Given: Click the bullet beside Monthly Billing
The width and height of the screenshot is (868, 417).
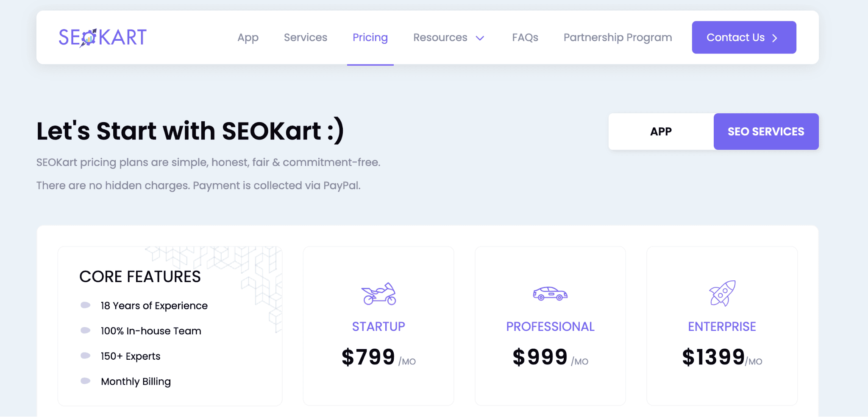Looking at the screenshot, I should click(x=85, y=381).
